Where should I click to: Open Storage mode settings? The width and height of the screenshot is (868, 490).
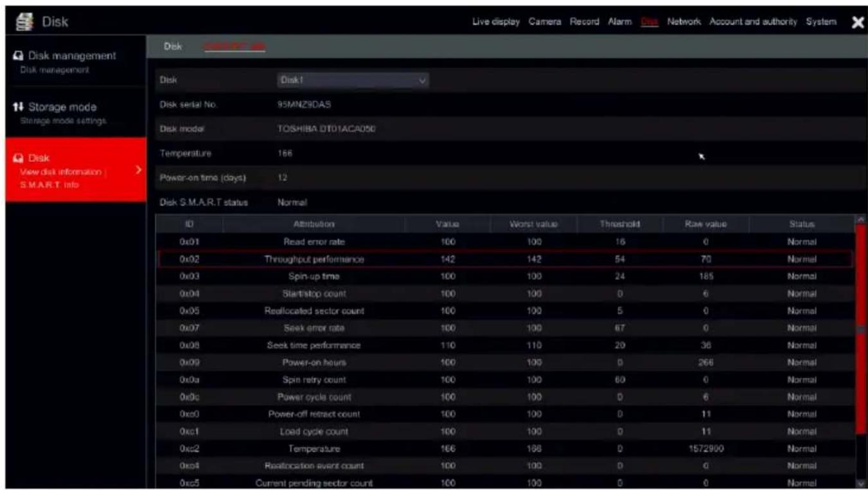pos(76,112)
